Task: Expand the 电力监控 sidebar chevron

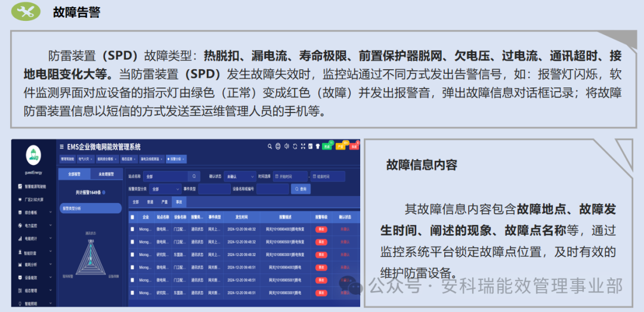Action: [x=51, y=225]
